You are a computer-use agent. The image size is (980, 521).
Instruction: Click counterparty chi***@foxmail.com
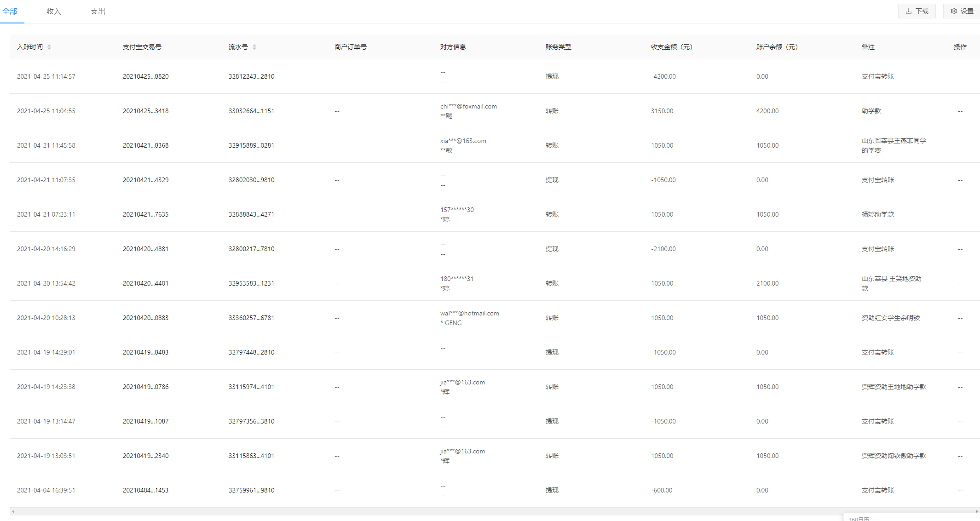click(x=468, y=106)
